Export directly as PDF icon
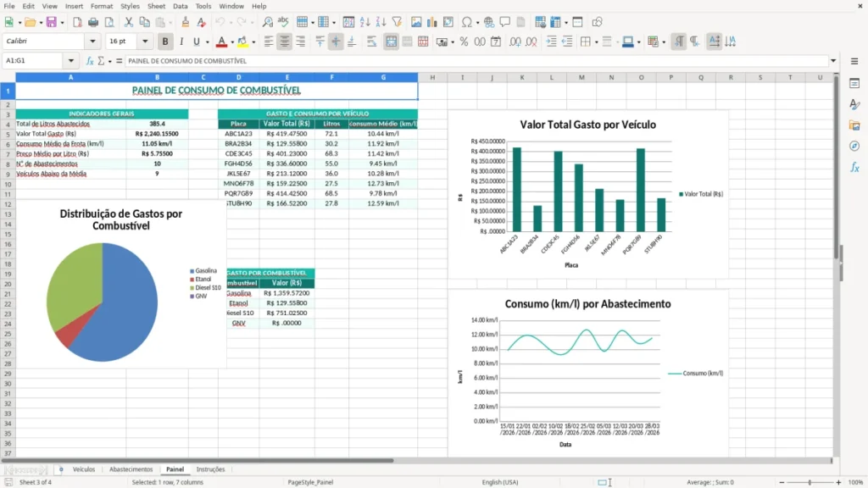Screen dimensions: 868x488 click(x=77, y=22)
